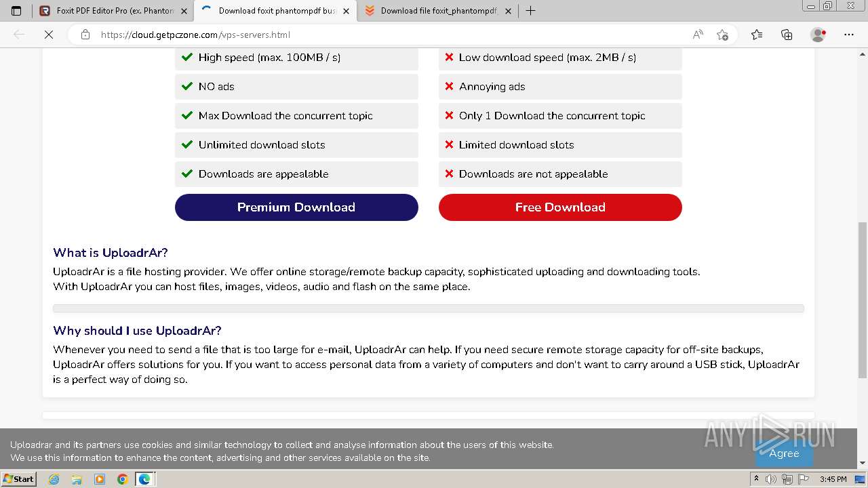The height and width of the screenshot is (488, 868).
Task: Open Edge Settings and more menu
Action: [x=849, y=35]
